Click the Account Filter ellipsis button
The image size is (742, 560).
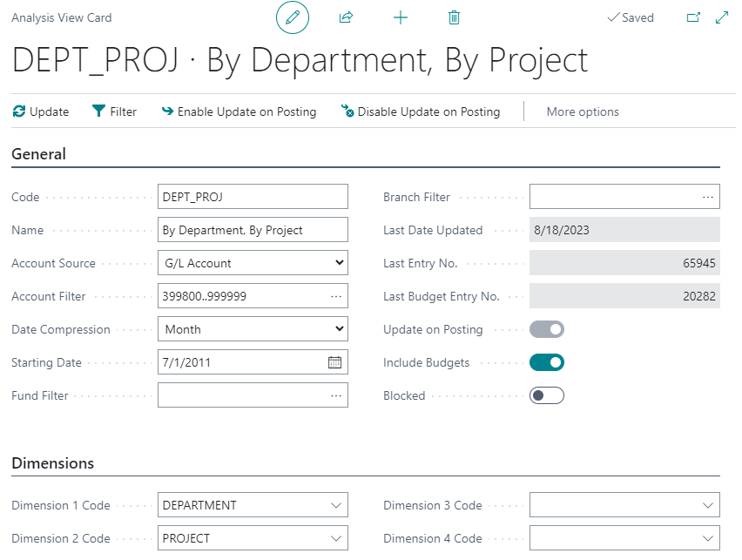[336, 296]
